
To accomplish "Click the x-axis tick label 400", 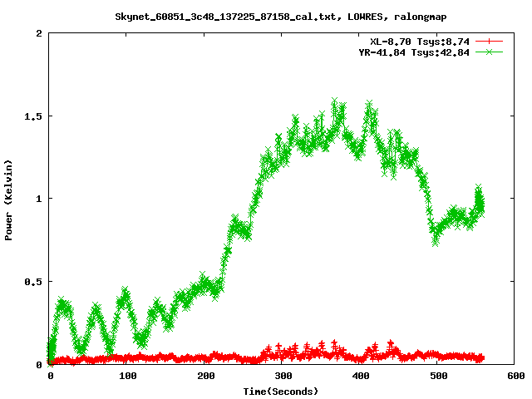I will coord(360,376).
